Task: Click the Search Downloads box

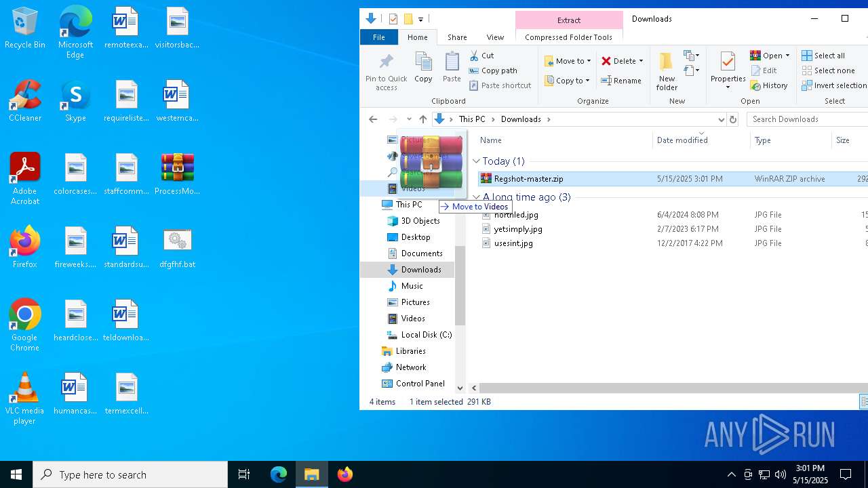Action: click(x=807, y=119)
